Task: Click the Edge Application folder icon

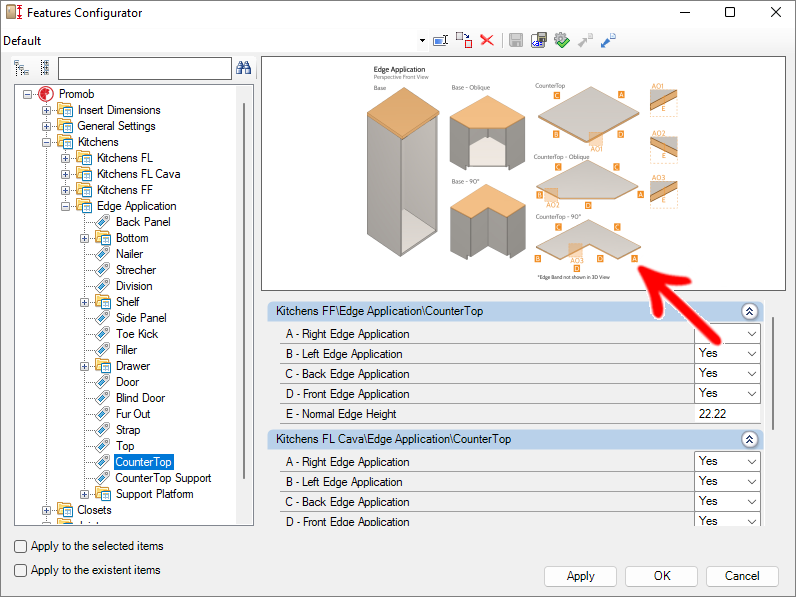Action: (x=84, y=206)
